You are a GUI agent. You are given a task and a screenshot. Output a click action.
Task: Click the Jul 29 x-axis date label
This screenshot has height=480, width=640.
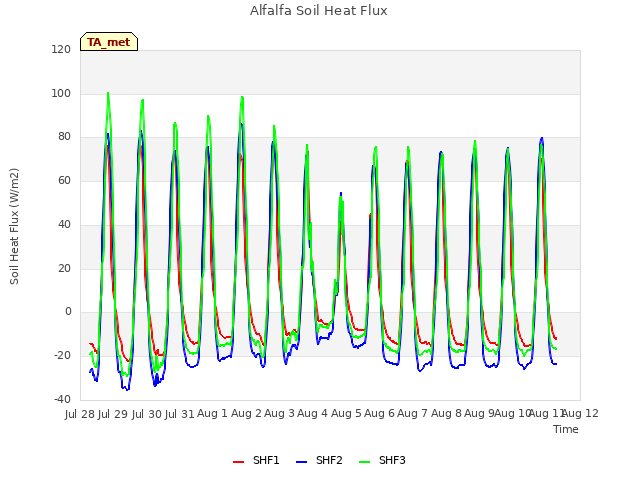113,414
